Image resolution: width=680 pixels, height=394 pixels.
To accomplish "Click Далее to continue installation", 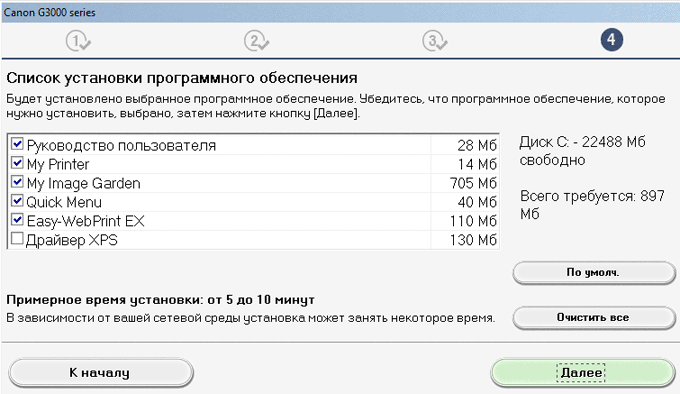I will tap(582, 372).
